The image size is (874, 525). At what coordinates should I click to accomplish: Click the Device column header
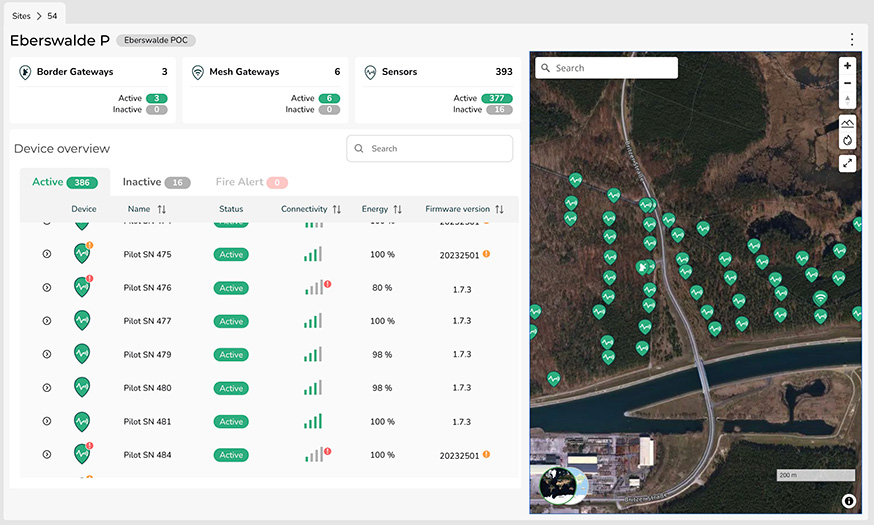coord(84,209)
